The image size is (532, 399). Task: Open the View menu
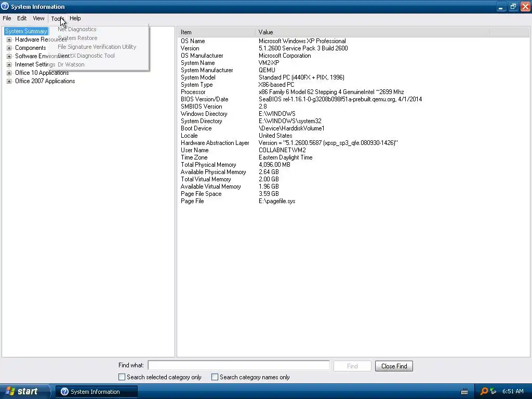pos(38,18)
